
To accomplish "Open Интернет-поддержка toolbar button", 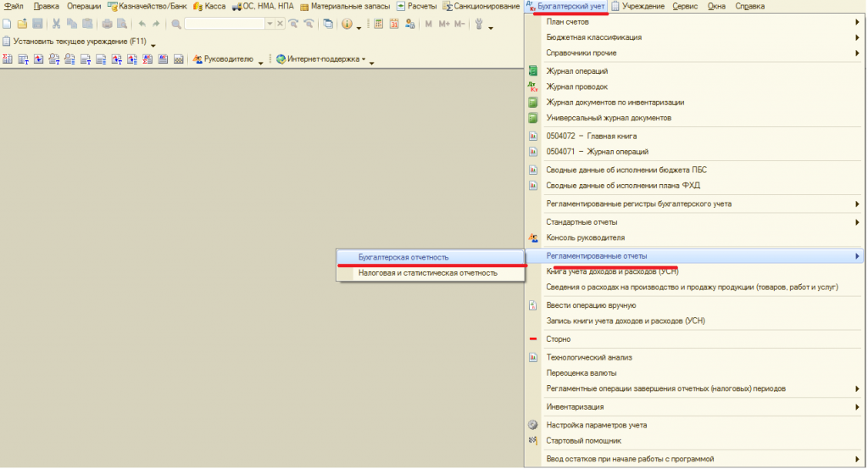I will coord(320,59).
